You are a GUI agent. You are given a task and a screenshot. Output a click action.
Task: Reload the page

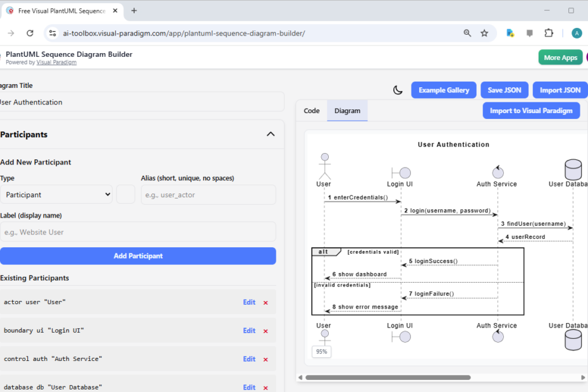pos(30,34)
